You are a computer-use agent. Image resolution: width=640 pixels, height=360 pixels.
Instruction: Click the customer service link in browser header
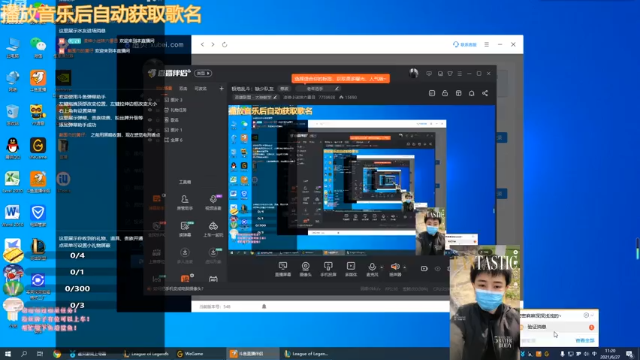point(464,44)
